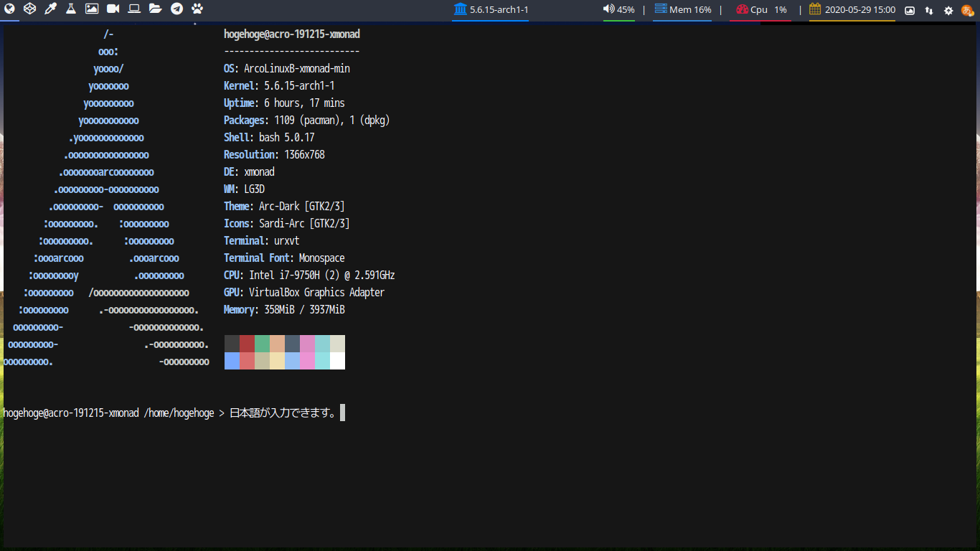Click the WM: LG3D line
Image resolution: width=980 pixels, height=551 pixels.
coord(244,189)
